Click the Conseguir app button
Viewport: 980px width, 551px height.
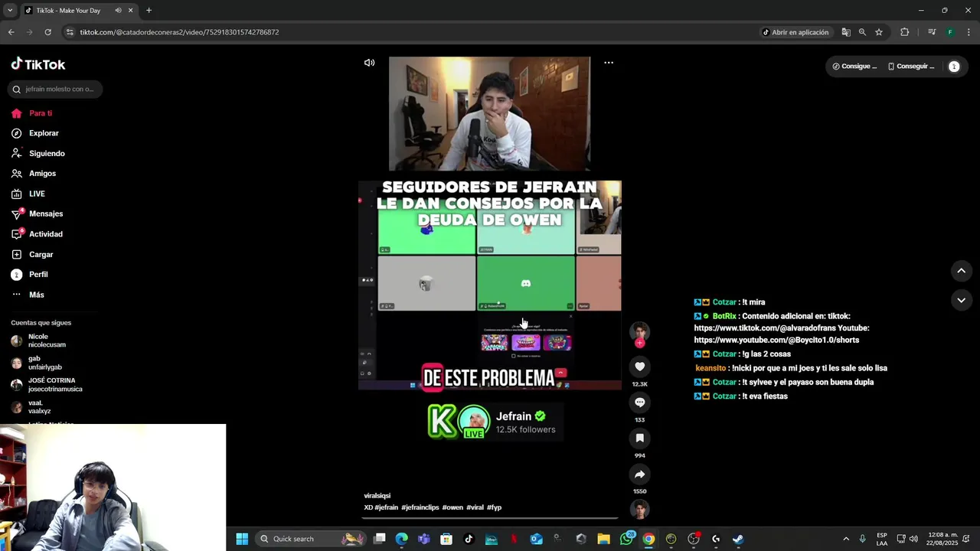point(911,67)
